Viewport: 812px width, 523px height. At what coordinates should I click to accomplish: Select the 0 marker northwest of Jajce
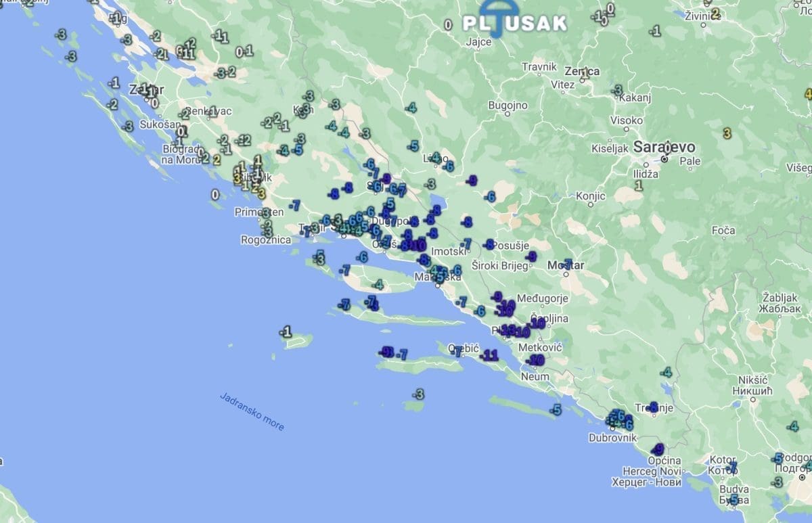tap(447, 25)
